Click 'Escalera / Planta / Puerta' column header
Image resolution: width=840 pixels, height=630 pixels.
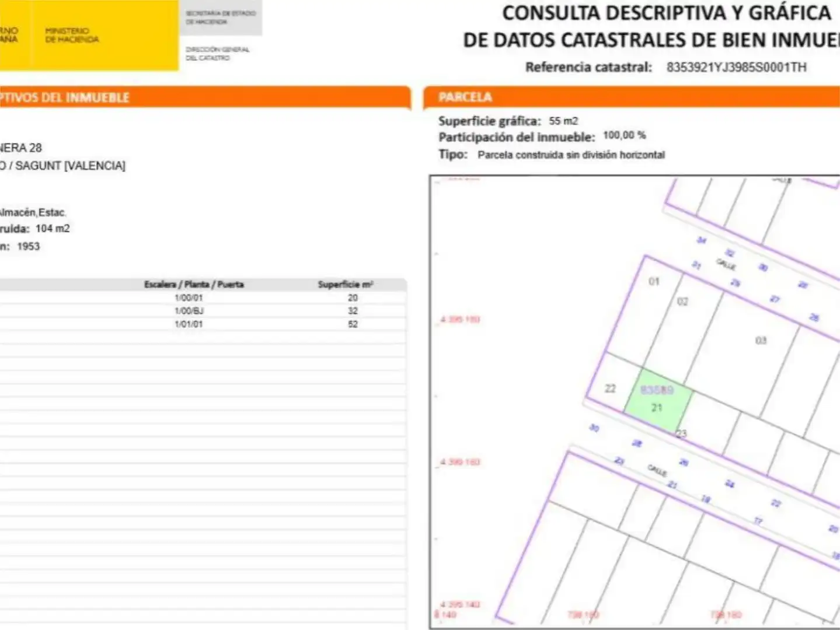pos(194,285)
